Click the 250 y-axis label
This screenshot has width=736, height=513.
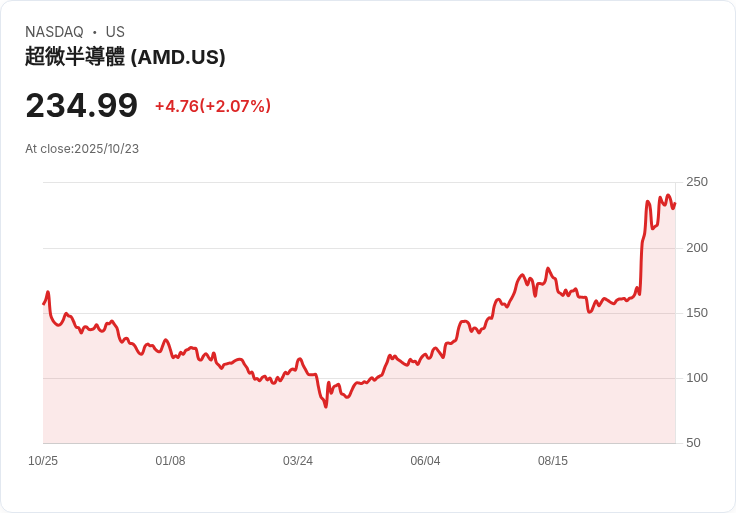[x=697, y=182]
